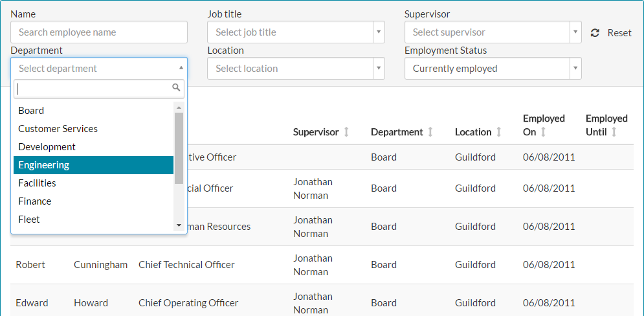Screen dimensions: 644x316
Task: Sort table by Department column arrows
Action: pos(430,132)
